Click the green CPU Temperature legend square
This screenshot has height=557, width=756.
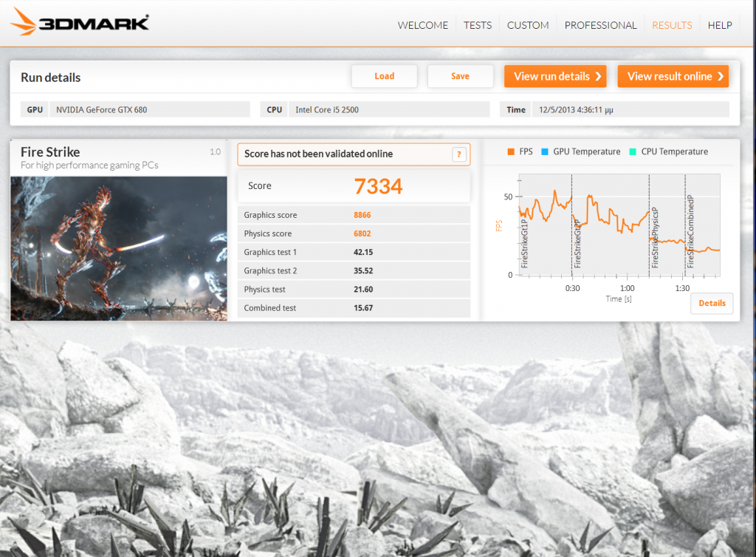[x=633, y=151]
